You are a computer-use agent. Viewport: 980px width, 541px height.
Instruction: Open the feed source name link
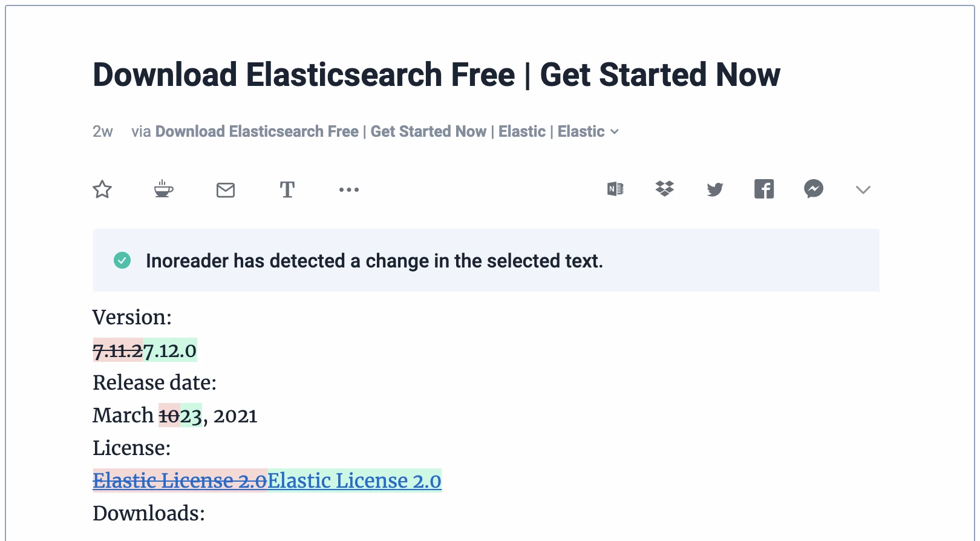[x=380, y=131]
